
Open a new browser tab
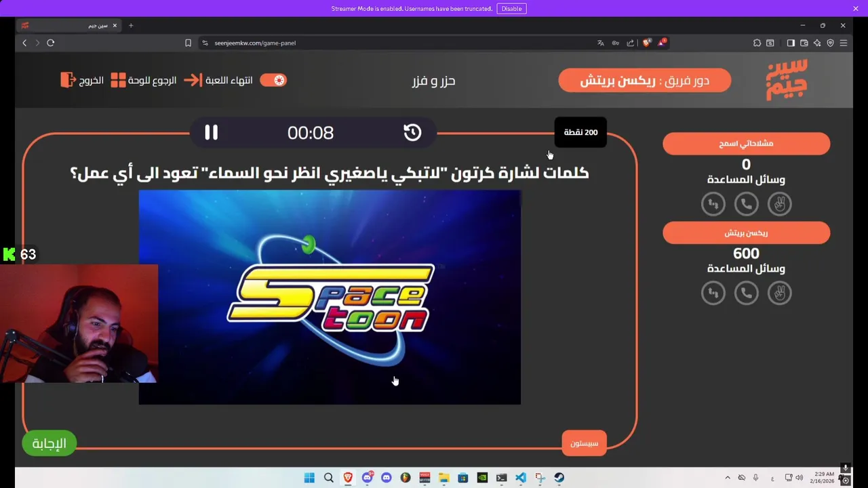(131, 26)
